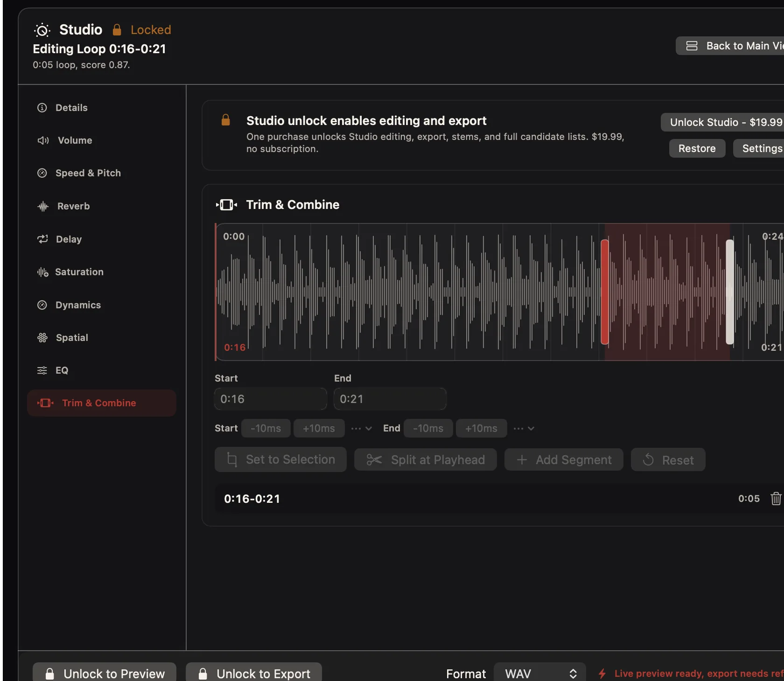Open the Details section

pos(102,108)
